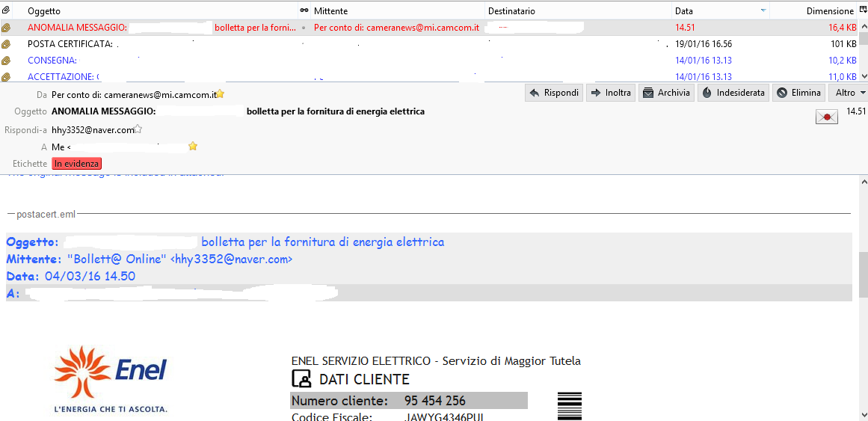The width and height of the screenshot is (868, 421).
Task: Sort the list by Mittente column
Action: point(330,11)
